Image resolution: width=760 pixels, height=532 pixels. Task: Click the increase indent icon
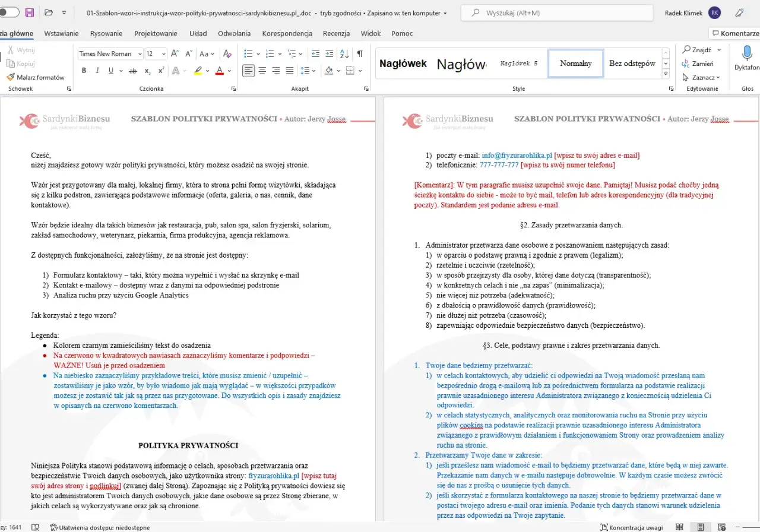[x=329, y=53]
